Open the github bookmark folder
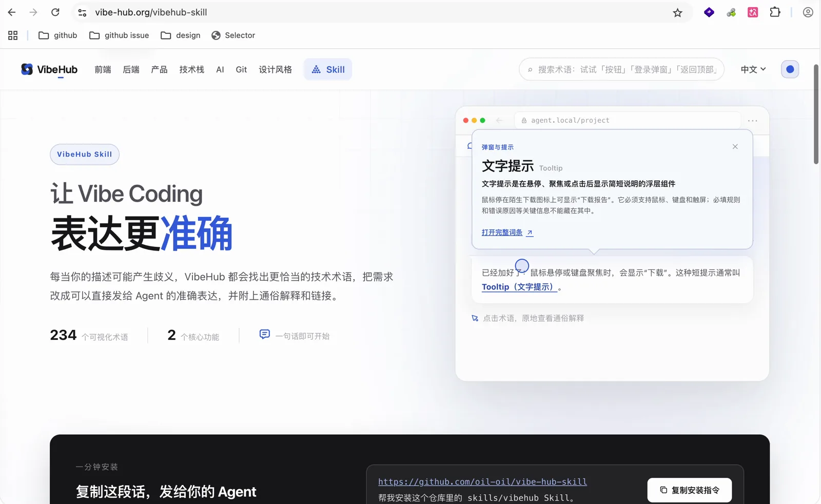Viewport: 821px width, 504px height. click(x=58, y=35)
